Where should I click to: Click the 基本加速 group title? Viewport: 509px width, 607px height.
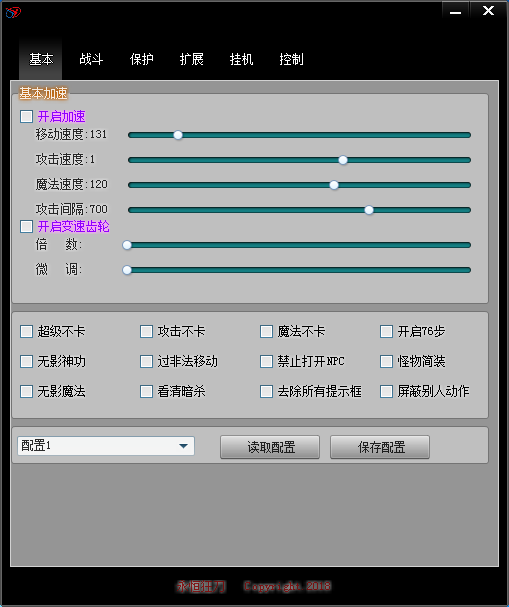pos(43,93)
